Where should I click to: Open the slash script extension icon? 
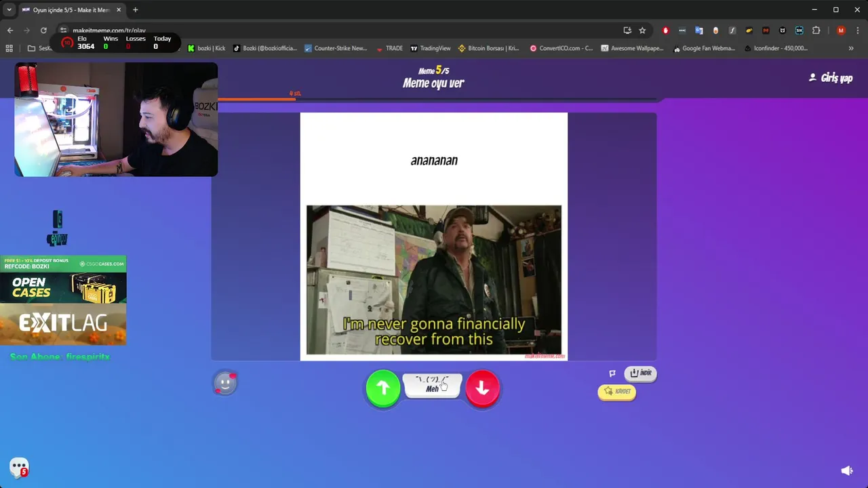732,30
